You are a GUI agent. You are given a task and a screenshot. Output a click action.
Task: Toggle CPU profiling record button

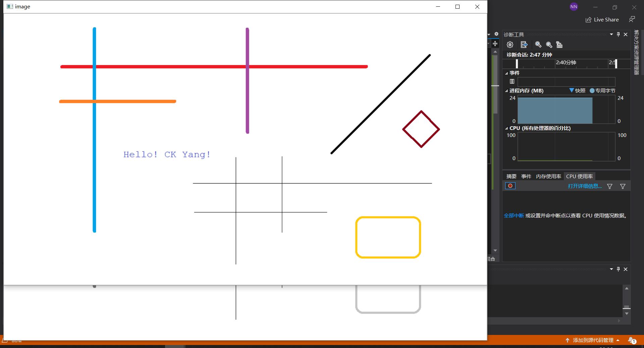[x=510, y=186]
